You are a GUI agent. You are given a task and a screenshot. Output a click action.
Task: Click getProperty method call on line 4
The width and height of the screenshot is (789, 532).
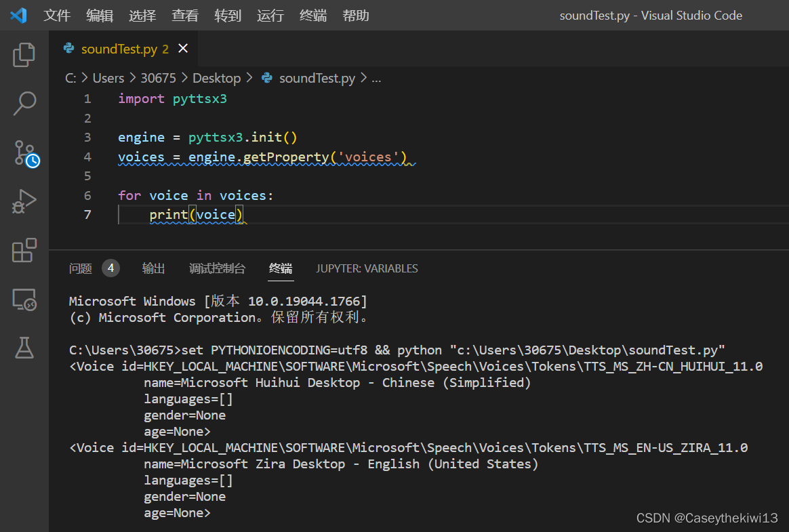pyautogui.click(x=286, y=157)
